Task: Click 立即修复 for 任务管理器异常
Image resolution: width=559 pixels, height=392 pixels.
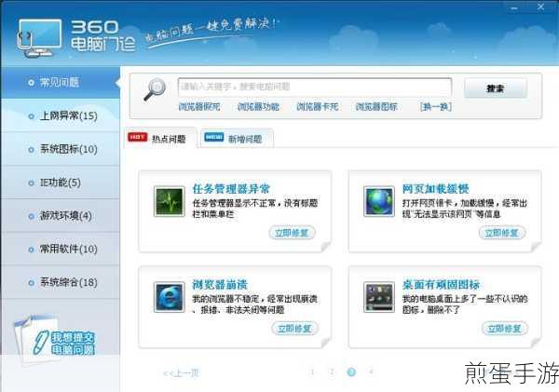Action: (x=292, y=233)
